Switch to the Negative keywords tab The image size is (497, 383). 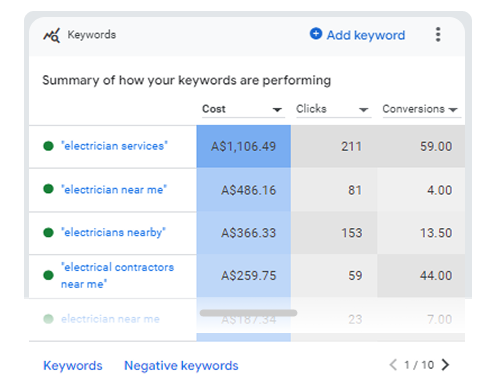pyautogui.click(x=181, y=366)
